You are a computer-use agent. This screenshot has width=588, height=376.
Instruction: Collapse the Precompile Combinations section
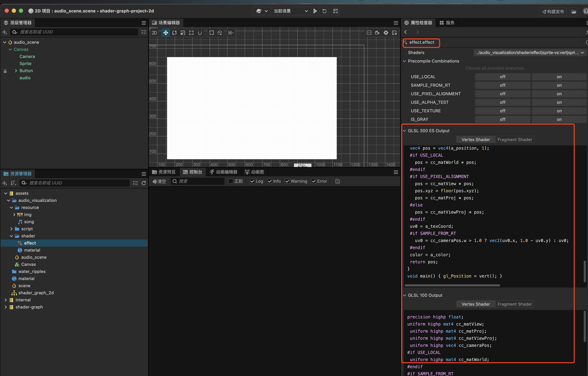point(405,61)
